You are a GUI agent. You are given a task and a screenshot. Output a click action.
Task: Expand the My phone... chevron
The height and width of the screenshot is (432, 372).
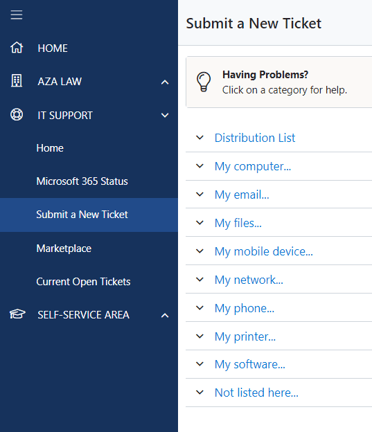click(x=200, y=308)
